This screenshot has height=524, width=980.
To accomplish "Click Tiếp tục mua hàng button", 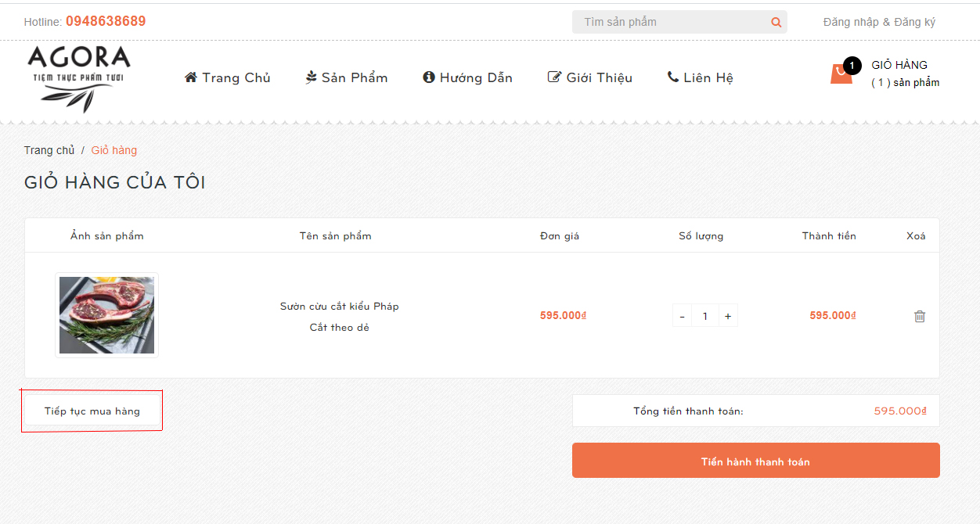I will point(92,411).
